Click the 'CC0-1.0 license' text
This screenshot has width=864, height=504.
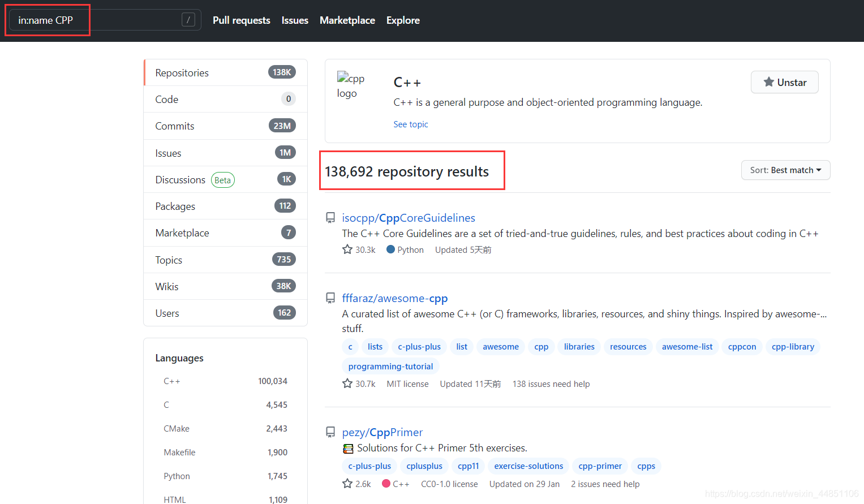click(449, 484)
